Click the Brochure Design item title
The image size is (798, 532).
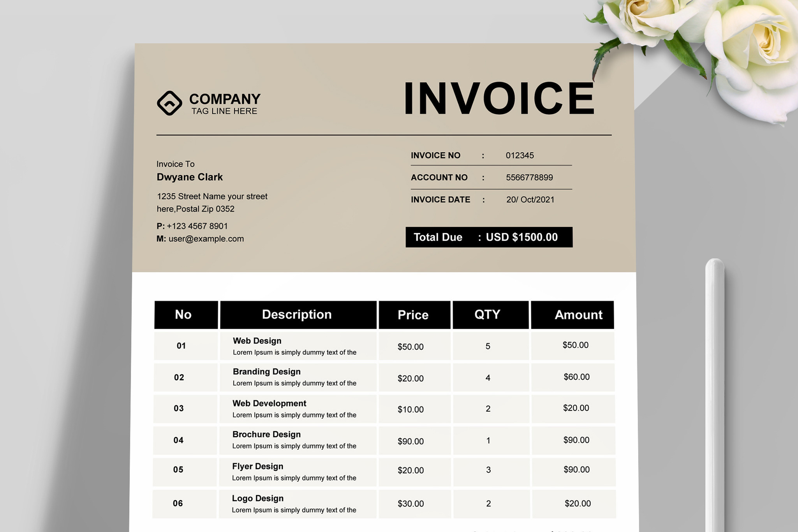pos(266,434)
